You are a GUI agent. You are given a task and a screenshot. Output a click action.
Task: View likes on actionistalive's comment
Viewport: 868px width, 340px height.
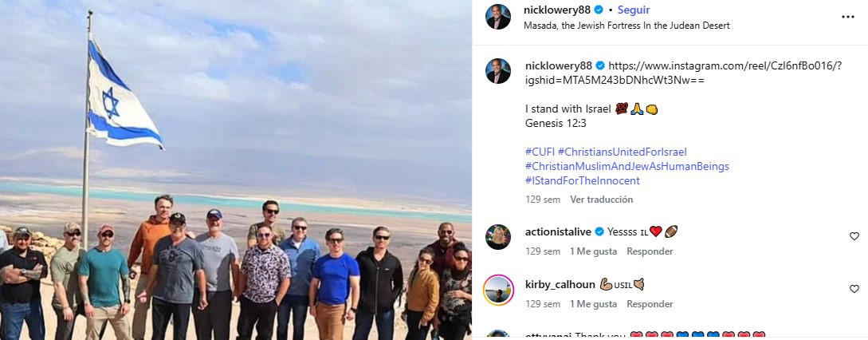coord(593,251)
